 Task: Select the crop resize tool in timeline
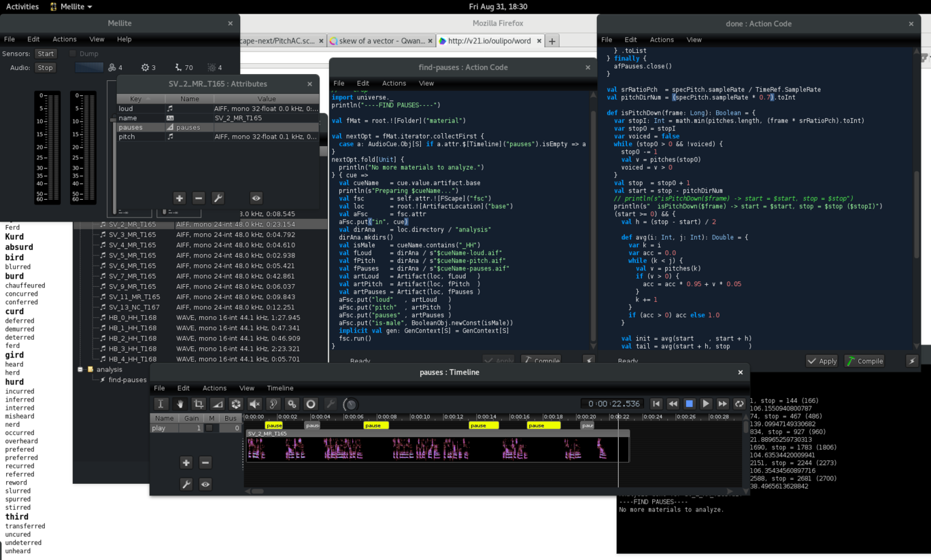pos(199,404)
